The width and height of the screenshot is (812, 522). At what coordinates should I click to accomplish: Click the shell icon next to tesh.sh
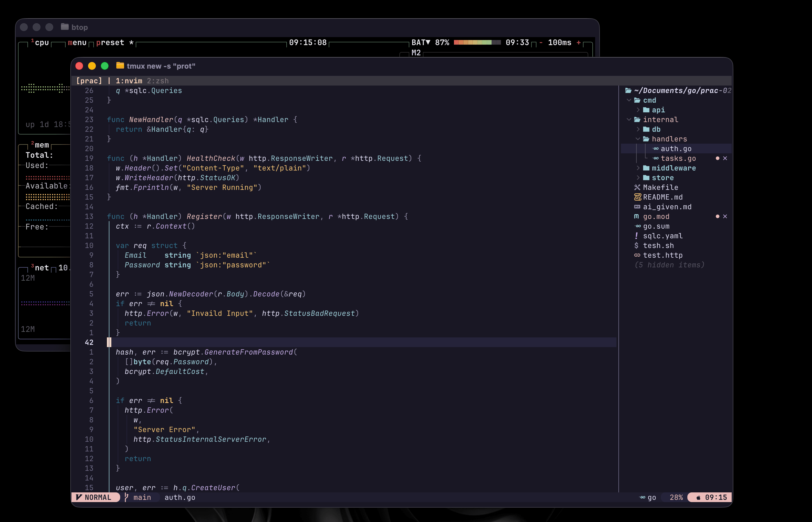click(637, 246)
